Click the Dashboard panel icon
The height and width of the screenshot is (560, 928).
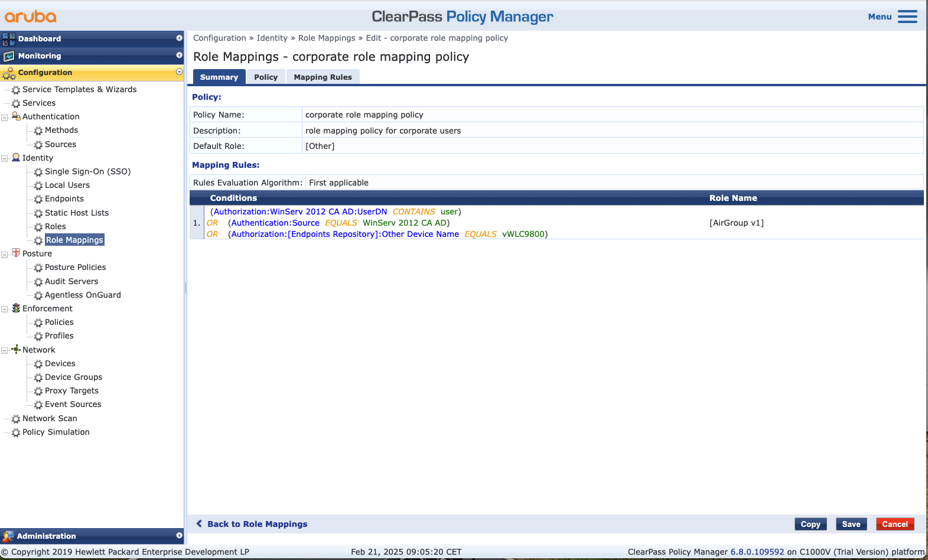coord(8,39)
